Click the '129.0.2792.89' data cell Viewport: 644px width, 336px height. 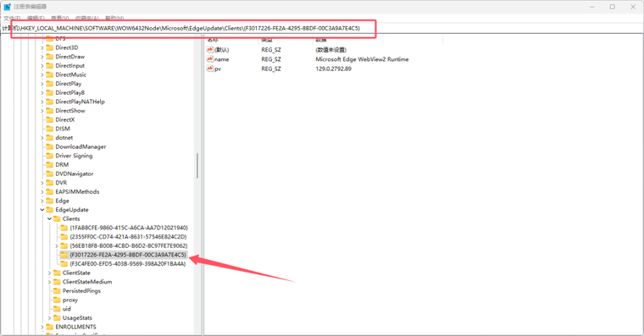point(333,69)
